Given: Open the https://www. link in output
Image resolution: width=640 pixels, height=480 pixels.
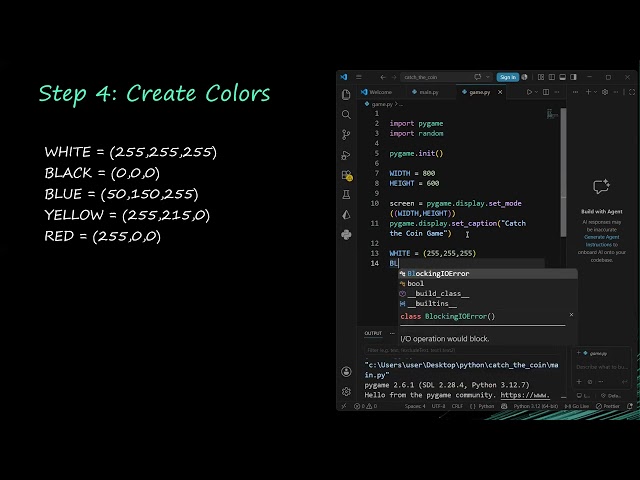Looking at the screenshot, I should pos(525,395).
